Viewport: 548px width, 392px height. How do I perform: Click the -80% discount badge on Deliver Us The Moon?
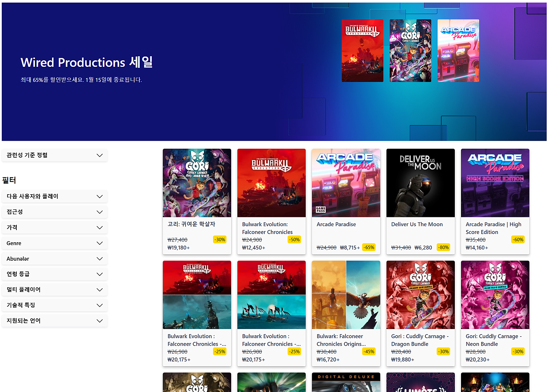(444, 247)
